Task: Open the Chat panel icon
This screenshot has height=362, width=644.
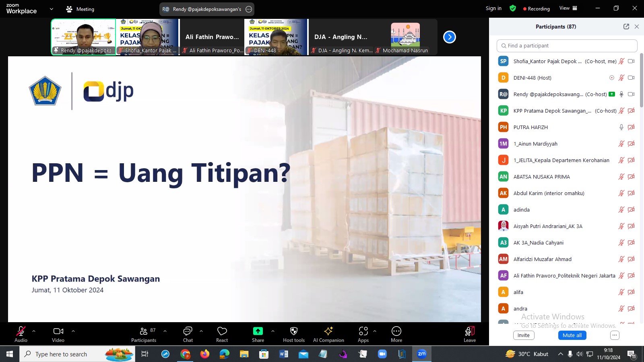Action: (x=188, y=331)
